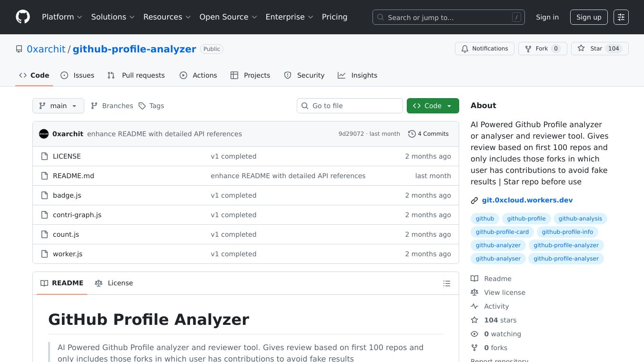Expand the Platform menu in header
The height and width of the screenshot is (362, 644).
click(x=62, y=17)
